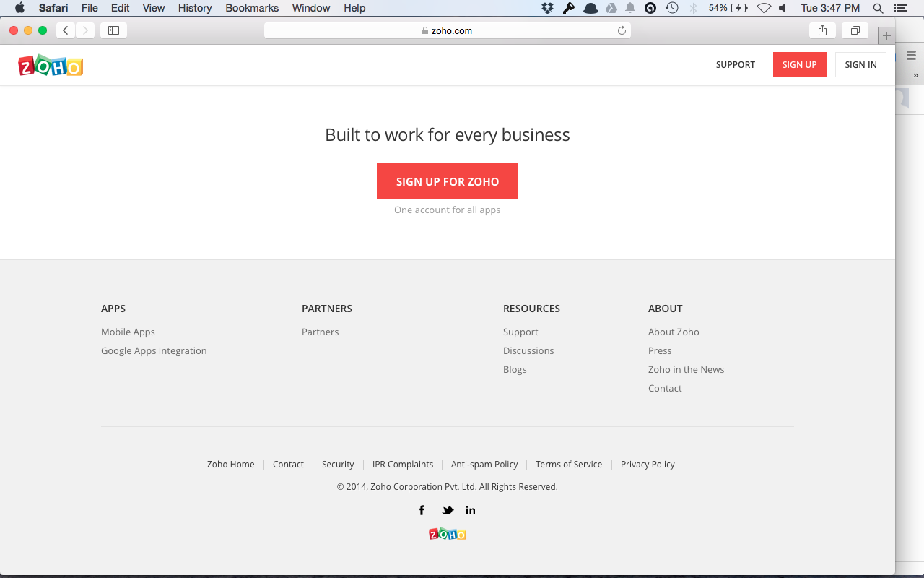Click the red SIGN UP button

pyautogui.click(x=799, y=64)
